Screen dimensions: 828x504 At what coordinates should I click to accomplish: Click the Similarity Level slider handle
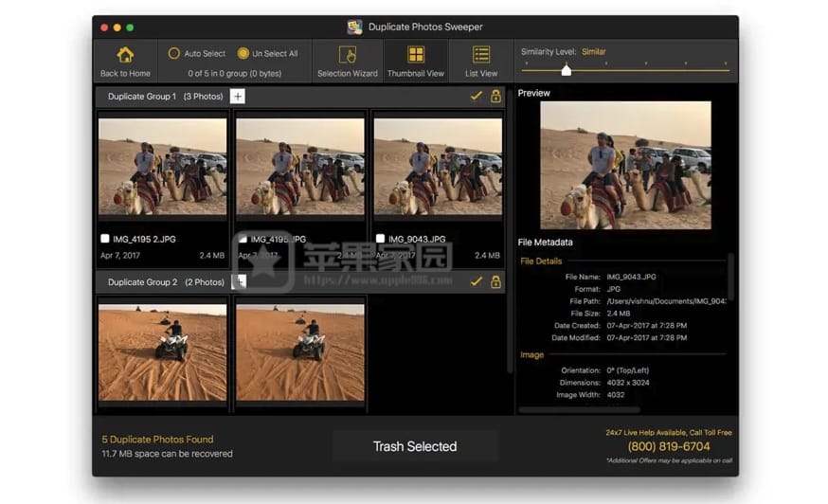pyautogui.click(x=567, y=70)
